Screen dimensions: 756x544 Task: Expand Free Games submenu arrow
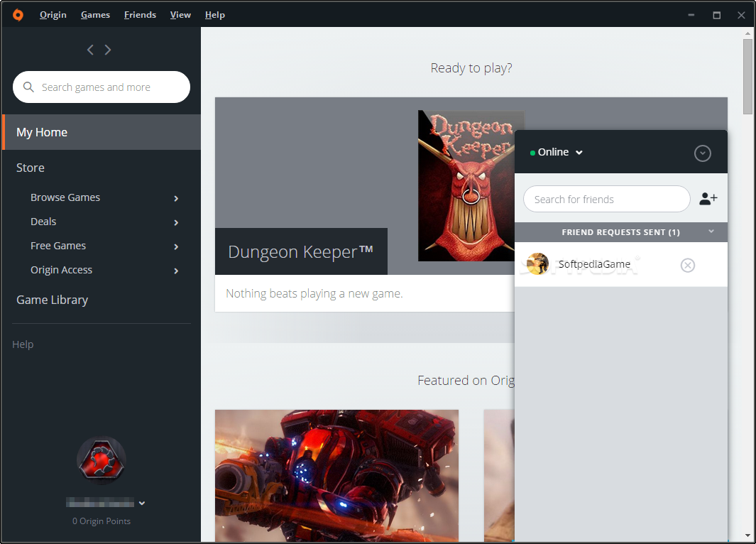click(176, 246)
